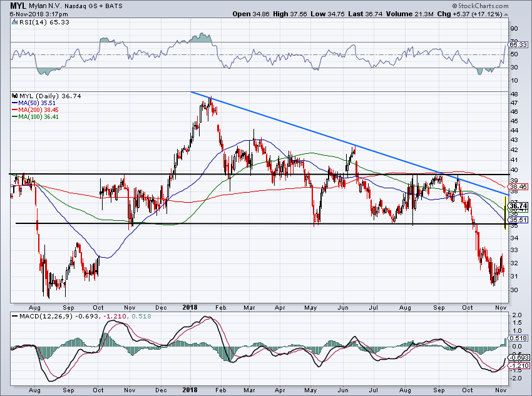Viewport: 532px width, 396px height.
Task: Click the MA(200) 38.45 legend text
Action: pos(38,110)
